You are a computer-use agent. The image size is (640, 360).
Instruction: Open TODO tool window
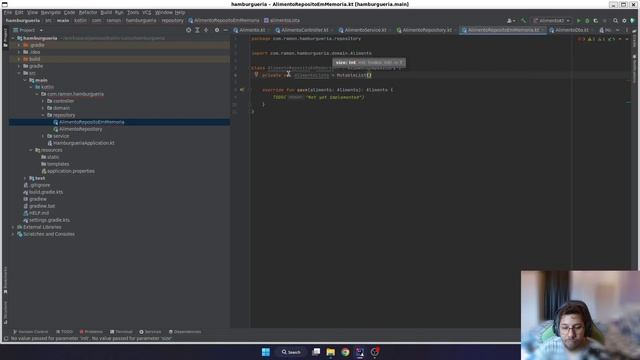(64, 332)
